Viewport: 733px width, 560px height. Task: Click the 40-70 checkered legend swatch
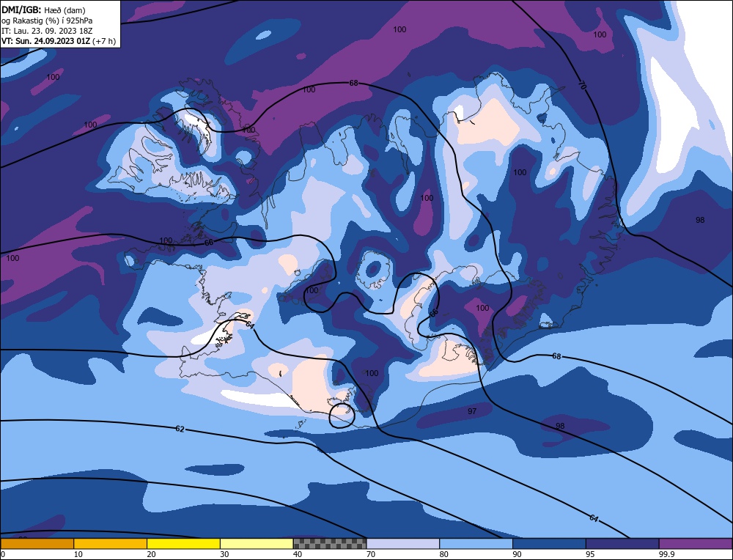(x=330, y=544)
